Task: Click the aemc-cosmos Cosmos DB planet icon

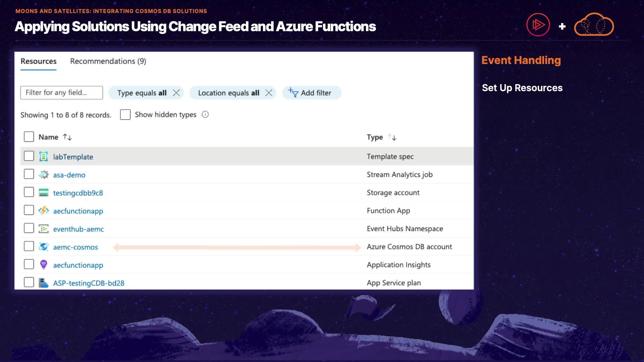Action: point(44,247)
